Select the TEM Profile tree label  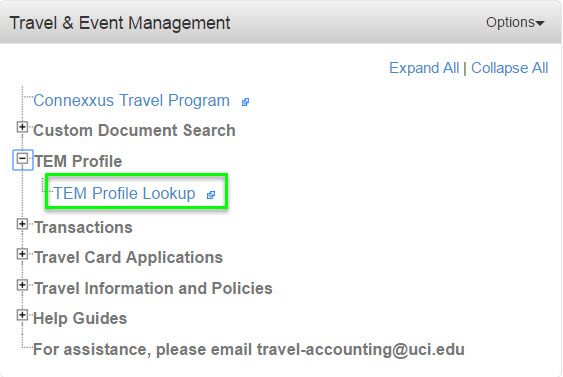point(78,161)
